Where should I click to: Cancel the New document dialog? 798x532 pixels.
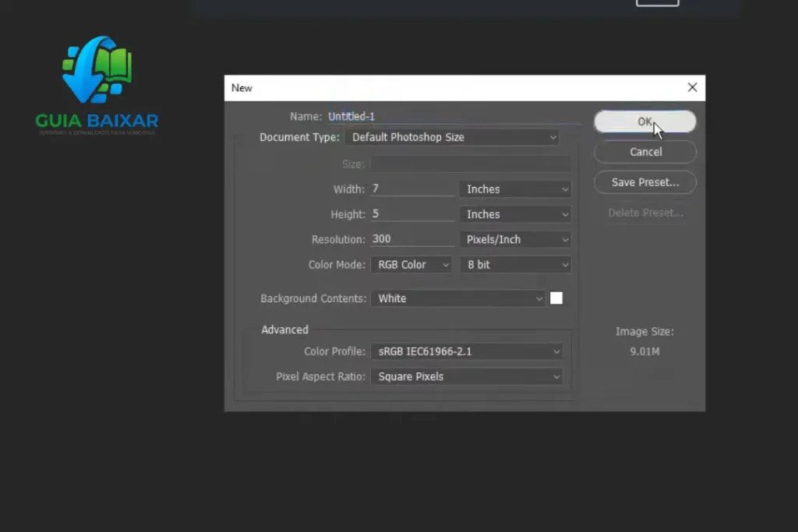click(644, 152)
